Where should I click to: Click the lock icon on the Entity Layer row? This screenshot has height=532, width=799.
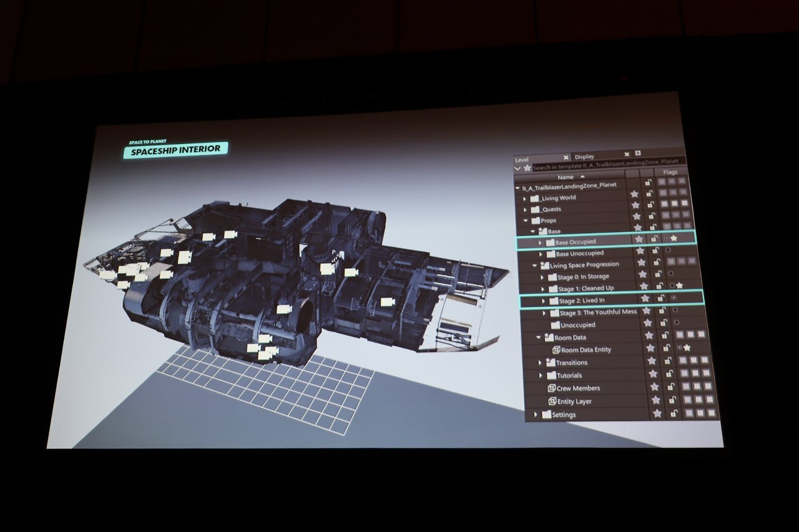[672, 400]
